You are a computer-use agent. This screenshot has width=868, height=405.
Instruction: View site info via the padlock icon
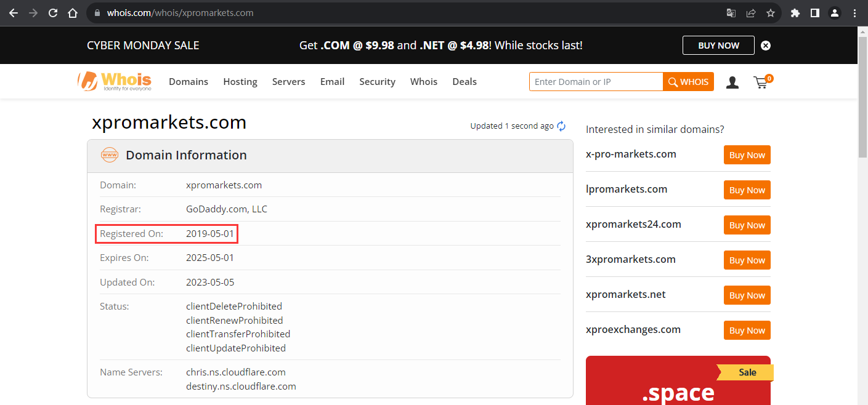tap(97, 13)
